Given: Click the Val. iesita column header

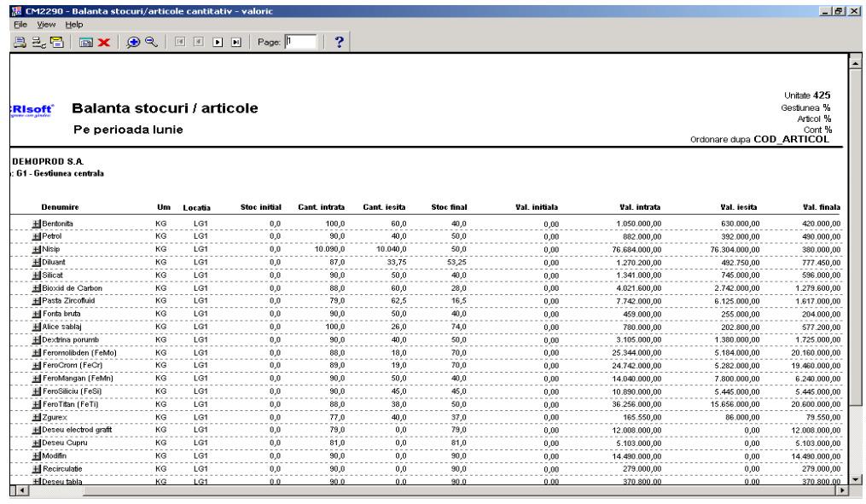Looking at the screenshot, I should pos(738,207).
